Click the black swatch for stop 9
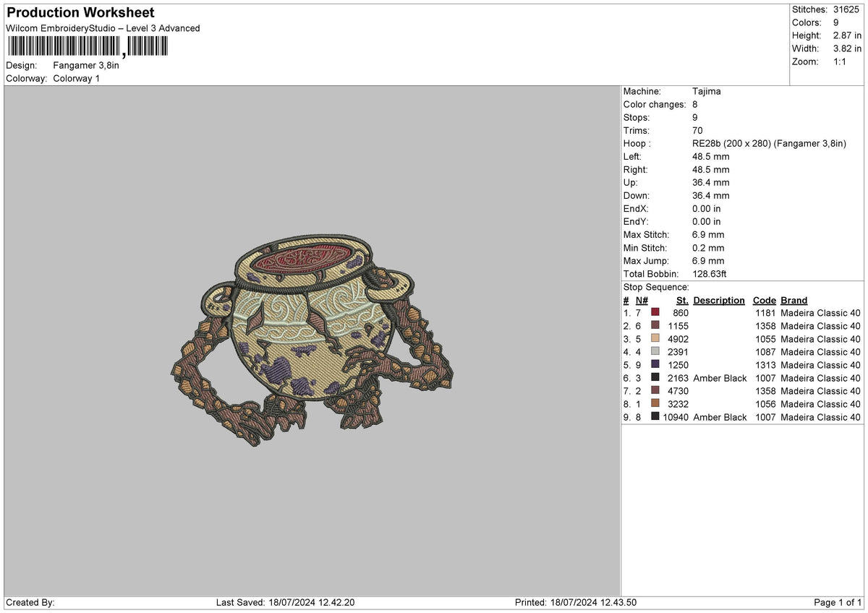 click(x=655, y=417)
